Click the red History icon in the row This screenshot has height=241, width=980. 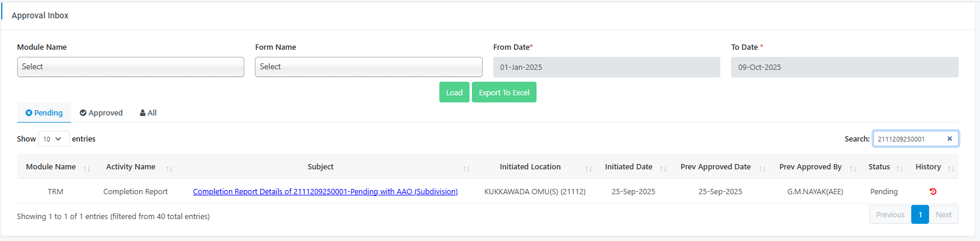pos(933,191)
